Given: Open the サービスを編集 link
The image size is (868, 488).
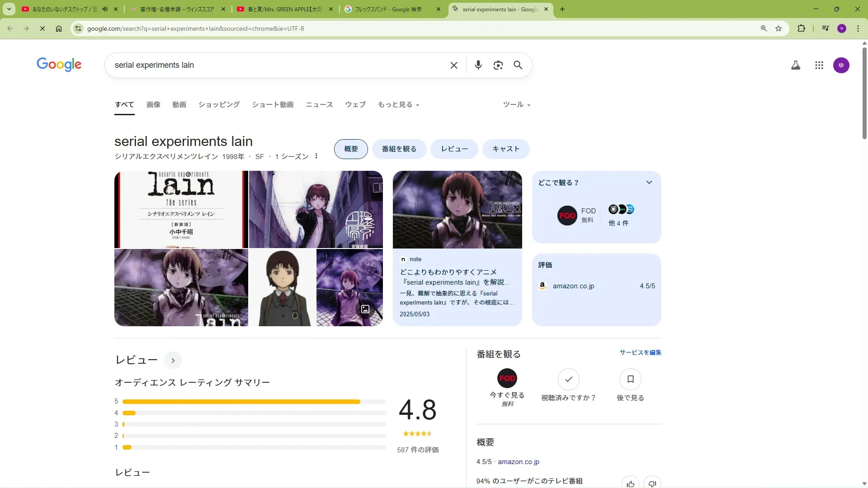Looking at the screenshot, I should (640, 352).
